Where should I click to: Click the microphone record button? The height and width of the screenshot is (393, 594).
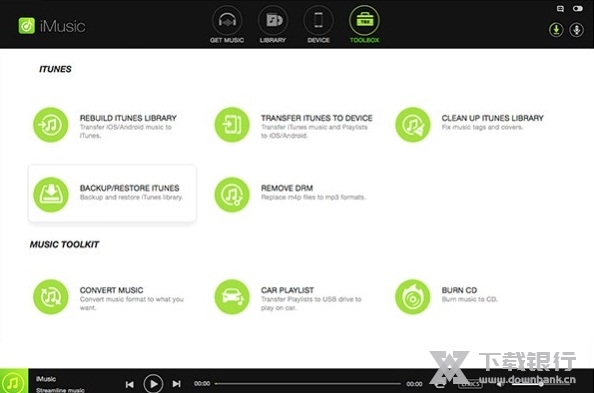coord(577,30)
